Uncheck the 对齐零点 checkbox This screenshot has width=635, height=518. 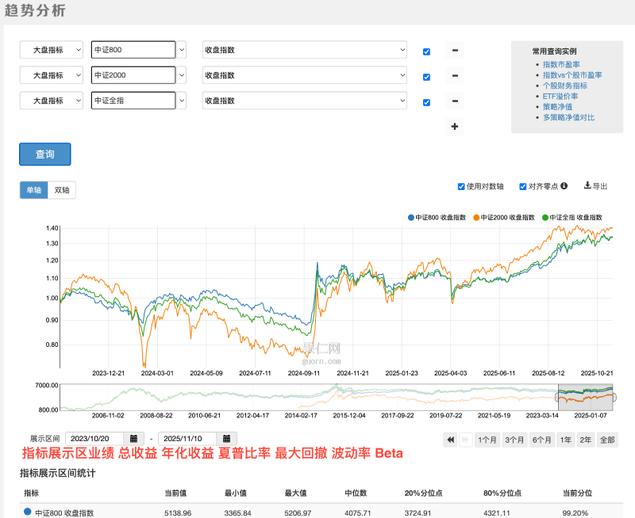pyautogui.click(x=520, y=186)
